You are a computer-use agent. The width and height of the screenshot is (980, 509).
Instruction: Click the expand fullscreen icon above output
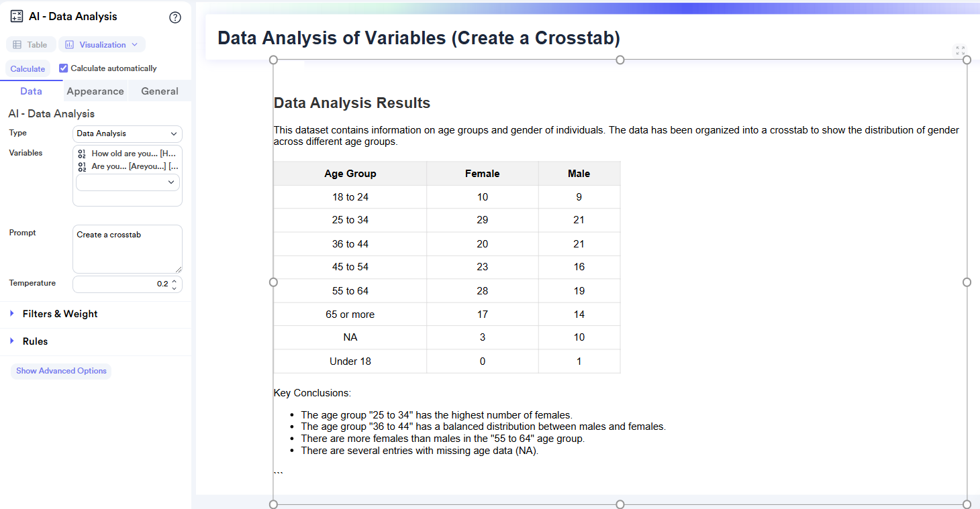(961, 50)
